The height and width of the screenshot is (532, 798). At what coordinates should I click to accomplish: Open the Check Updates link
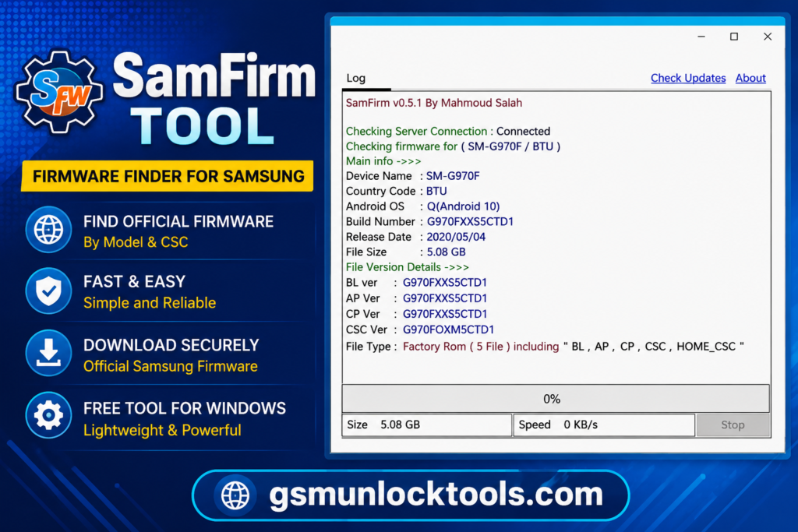688,79
